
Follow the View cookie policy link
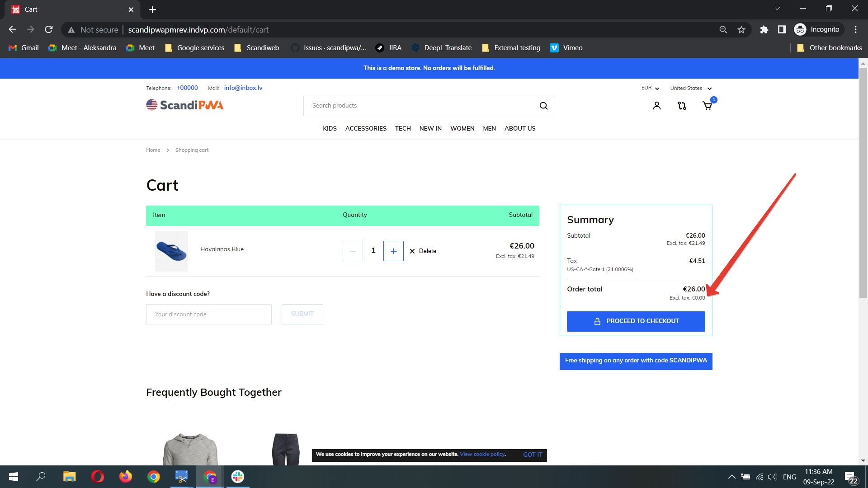[x=482, y=454]
